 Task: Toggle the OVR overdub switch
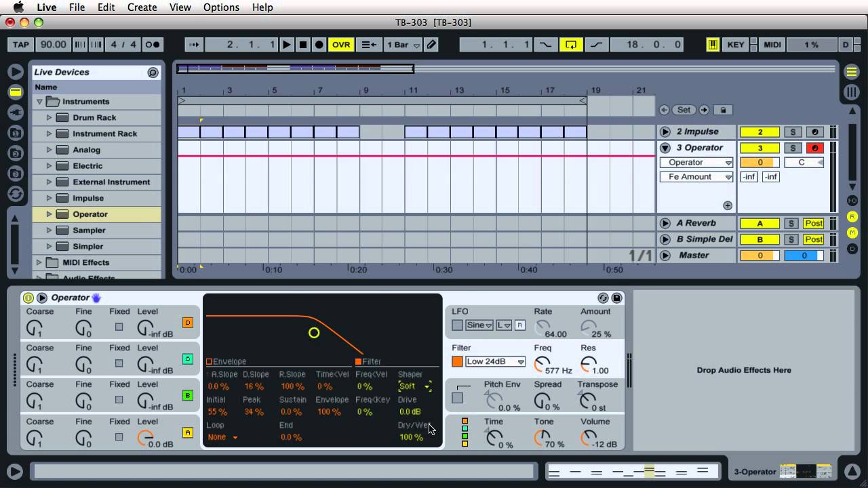(341, 45)
